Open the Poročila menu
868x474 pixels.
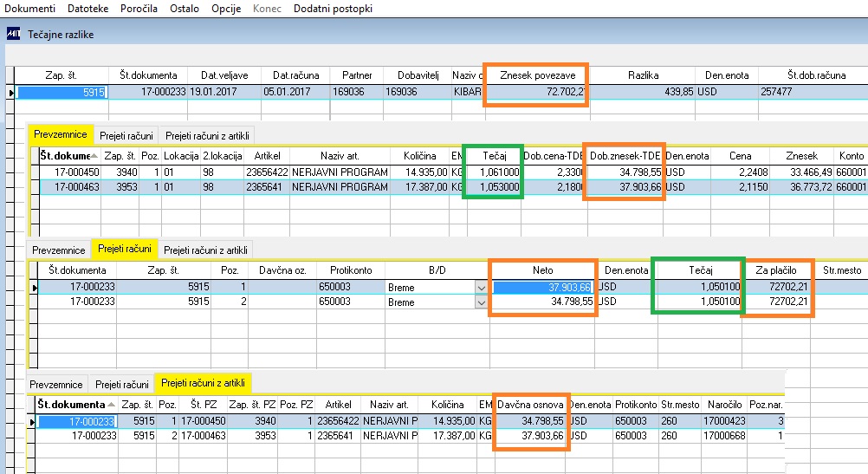pyautogui.click(x=139, y=9)
